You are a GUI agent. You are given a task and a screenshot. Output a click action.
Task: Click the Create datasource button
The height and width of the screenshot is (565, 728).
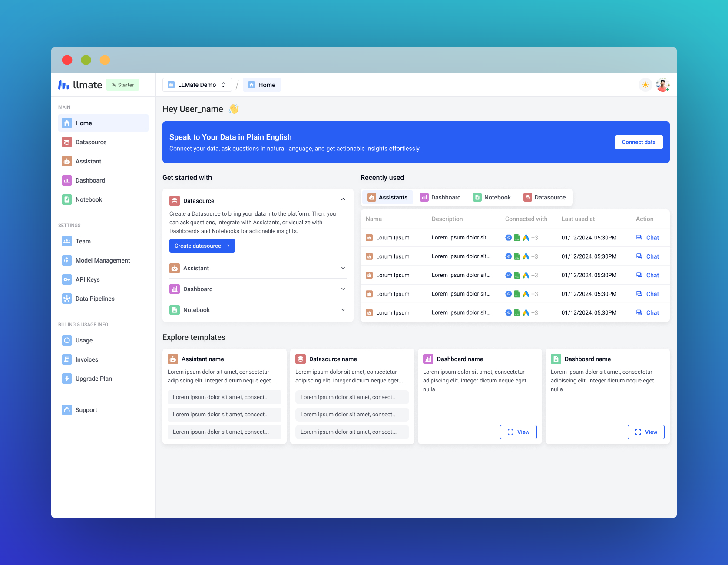coord(202,246)
